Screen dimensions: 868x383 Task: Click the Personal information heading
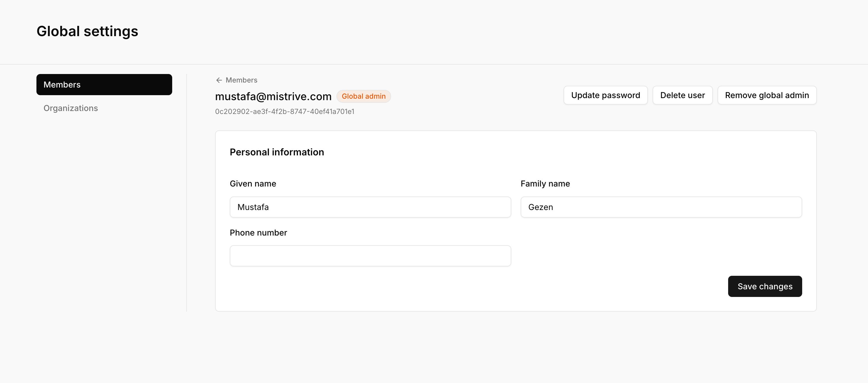point(277,152)
